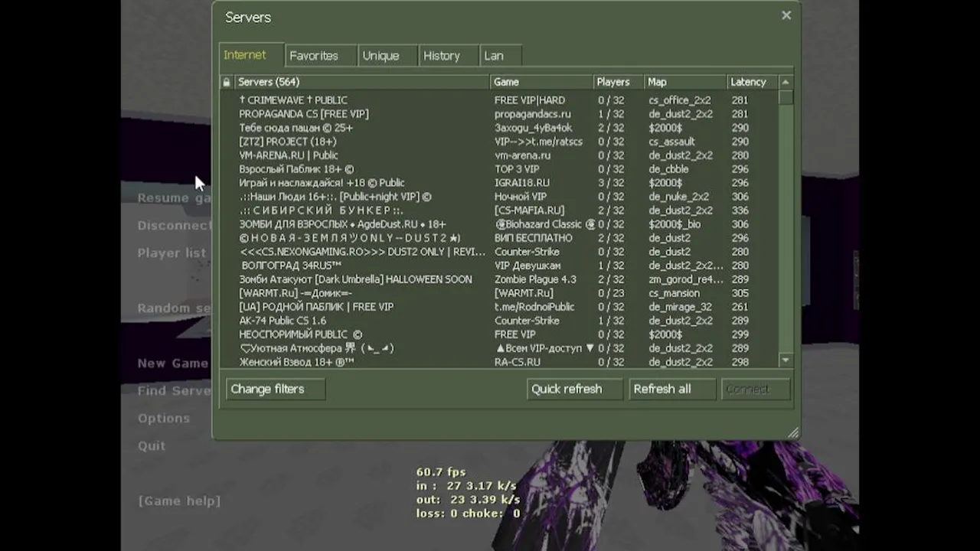Click the Quick refresh button

(x=575, y=389)
